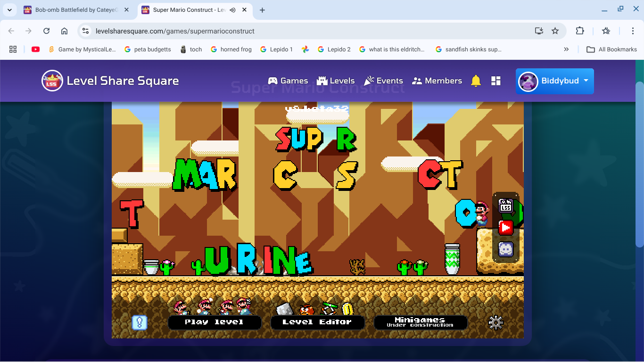Open the LSS icon in the game side panel
The width and height of the screenshot is (644, 362).
click(x=505, y=206)
